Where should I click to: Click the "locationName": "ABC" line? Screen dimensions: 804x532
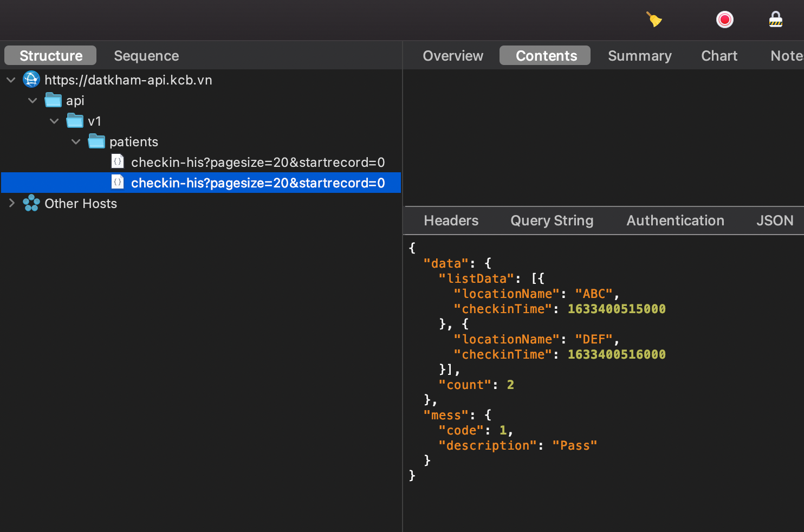[x=536, y=294]
